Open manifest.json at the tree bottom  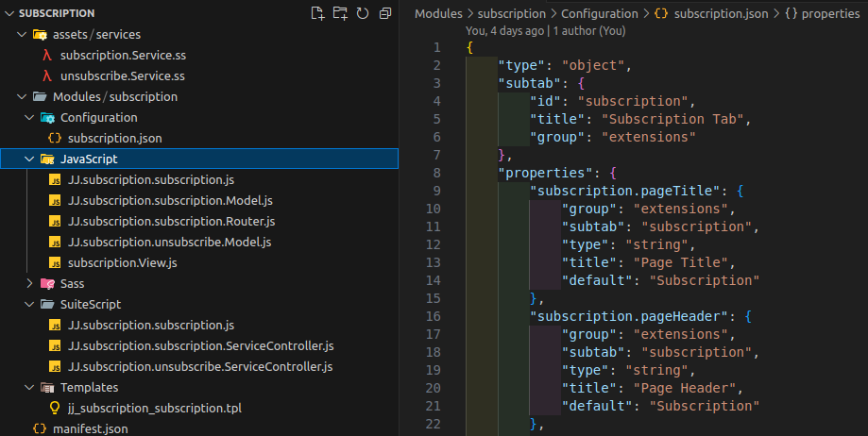(x=90, y=428)
